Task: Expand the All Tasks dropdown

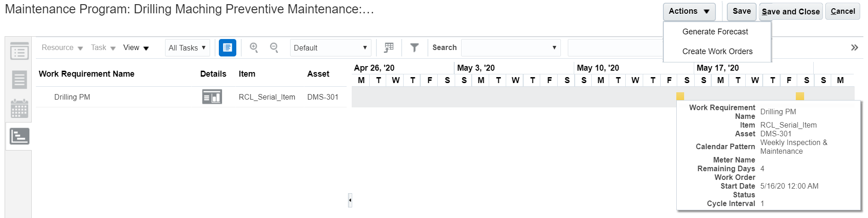Action: pos(187,48)
